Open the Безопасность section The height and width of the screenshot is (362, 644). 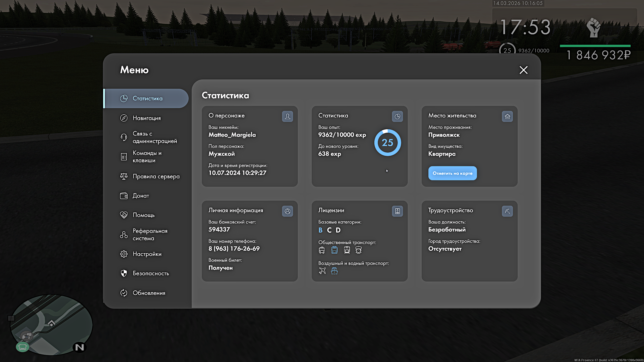click(151, 273)
